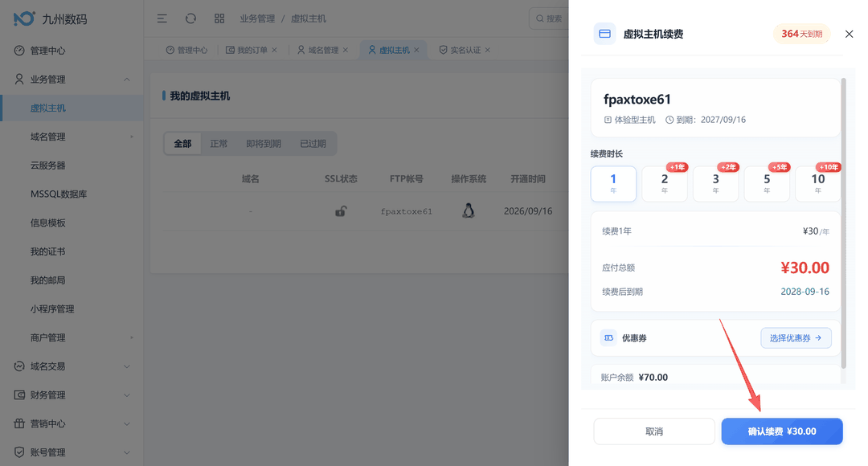Close the 虚拟主机 tab
Image resolution: width=868 pixels, height=466 pixels.
coord(416,50)
